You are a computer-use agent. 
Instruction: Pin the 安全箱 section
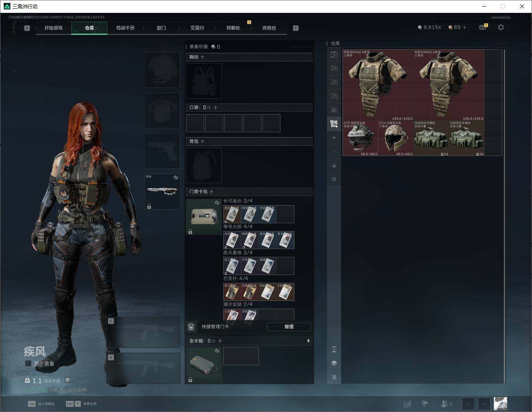pyautogui.click(x=308, y=341)
